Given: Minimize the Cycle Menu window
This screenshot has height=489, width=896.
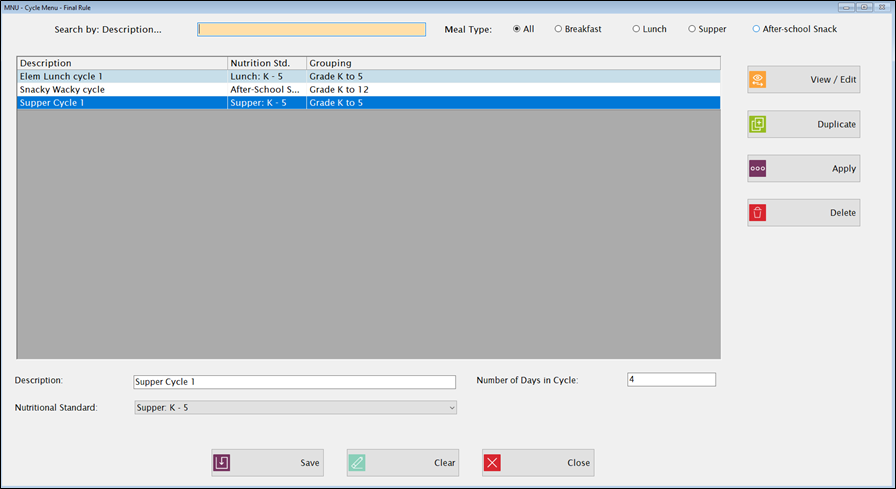Looking at the screenshot, I should click(x=846, y=7).
